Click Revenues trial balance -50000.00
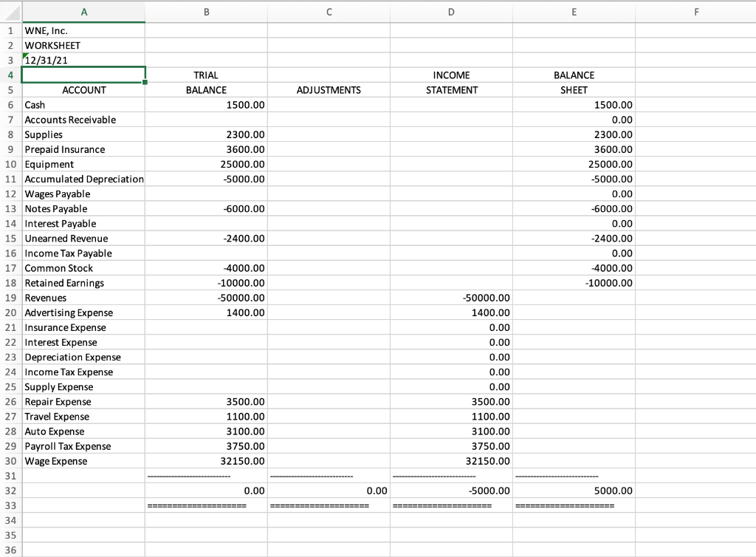 pos(207,298)
